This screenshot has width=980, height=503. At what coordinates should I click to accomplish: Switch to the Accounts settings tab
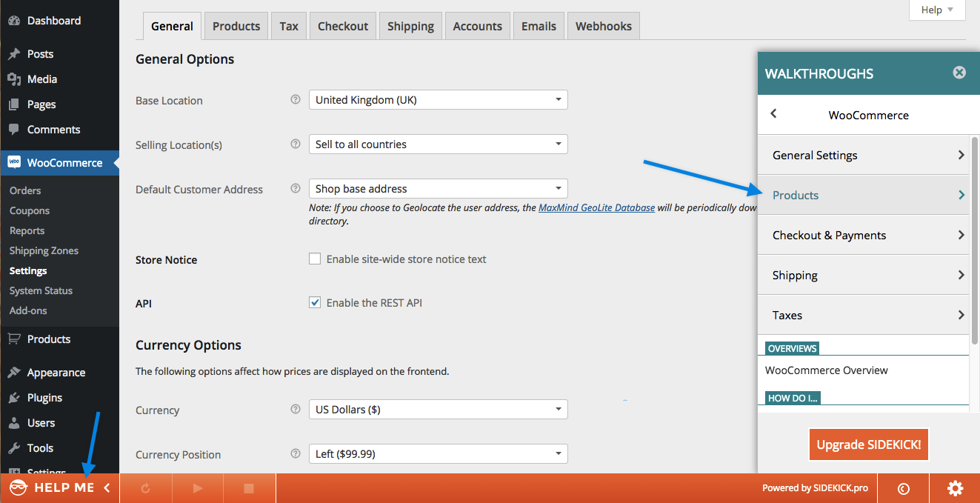click(x=478, y=26)
